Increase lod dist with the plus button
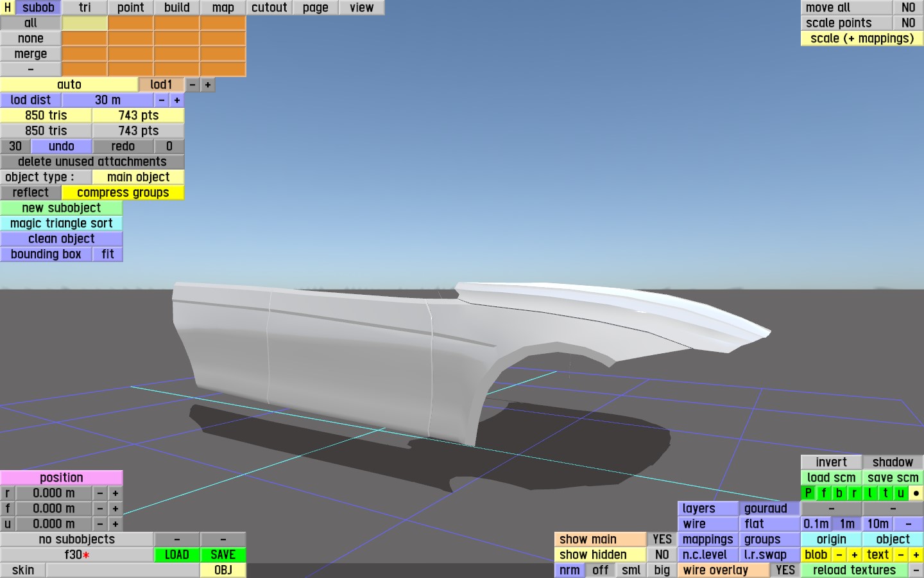 176,100
